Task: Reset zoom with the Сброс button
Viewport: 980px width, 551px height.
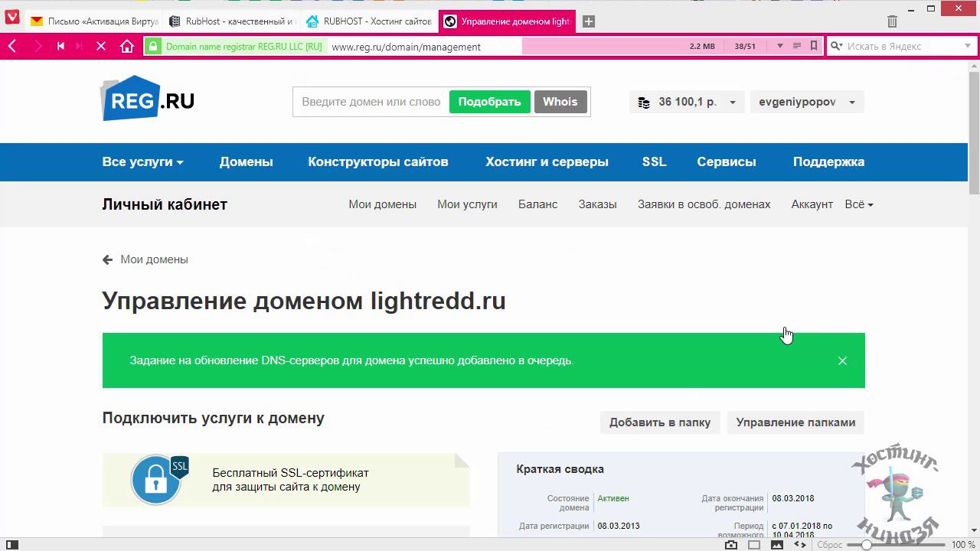Action: (830, 545)
